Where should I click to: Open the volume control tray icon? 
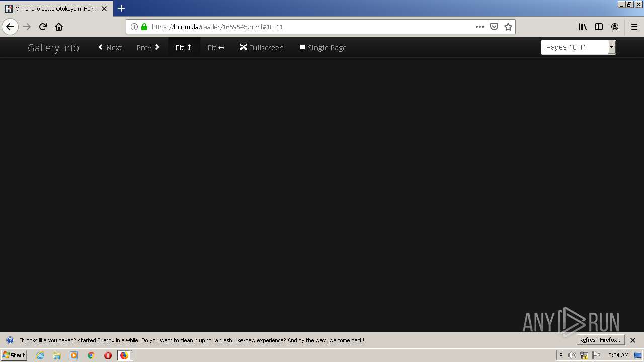click(572, 355)
